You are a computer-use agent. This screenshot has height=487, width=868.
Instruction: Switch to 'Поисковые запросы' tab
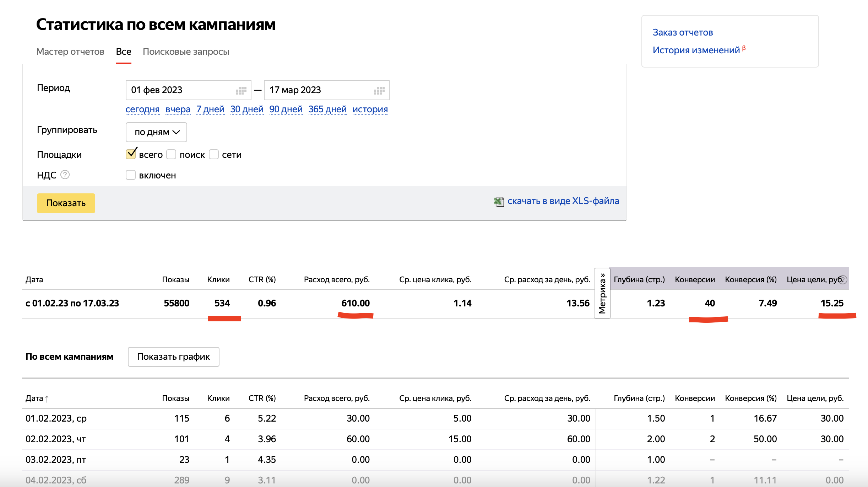point(186,52)
